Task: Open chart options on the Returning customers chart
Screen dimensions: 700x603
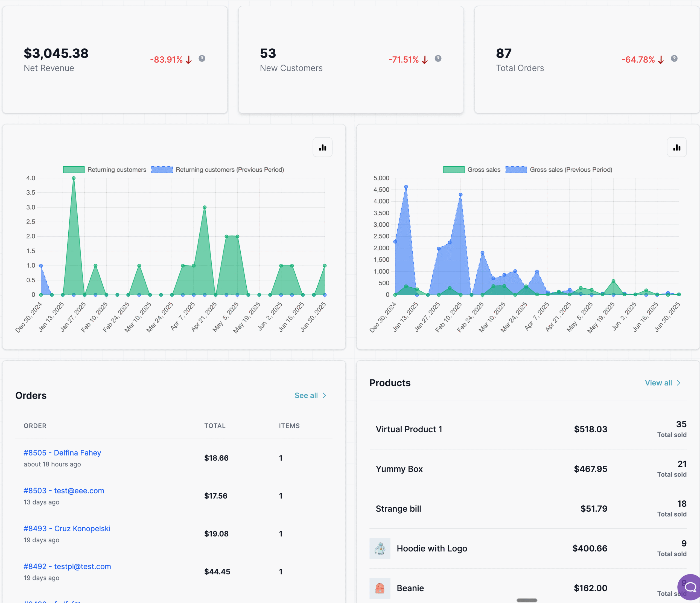Action: coord(322,147)
